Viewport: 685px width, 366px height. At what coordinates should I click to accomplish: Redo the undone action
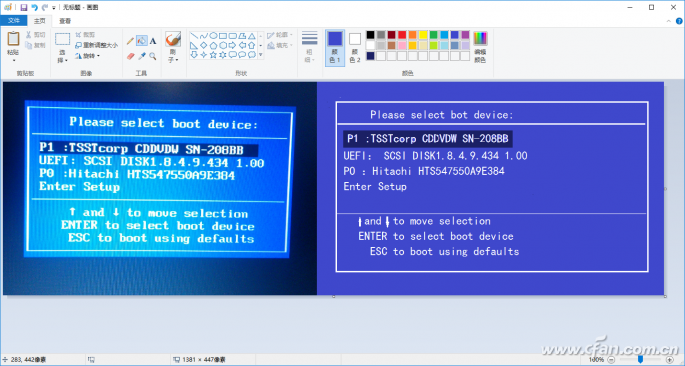(45, 7)
